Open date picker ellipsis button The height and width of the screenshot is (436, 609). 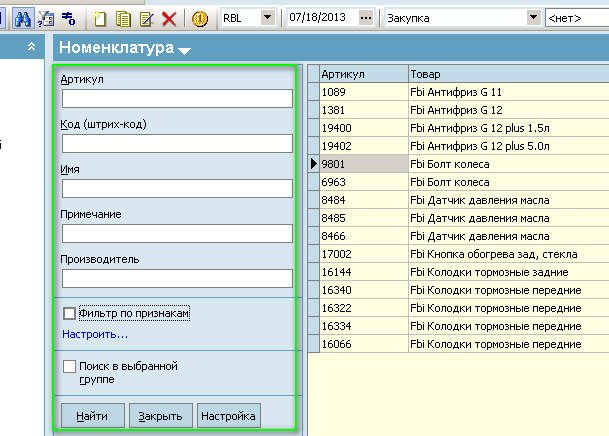coord(365,17)
